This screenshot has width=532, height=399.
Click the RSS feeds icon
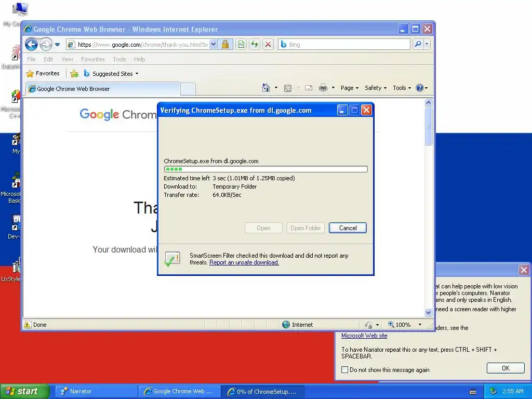(x=288, y=88)
